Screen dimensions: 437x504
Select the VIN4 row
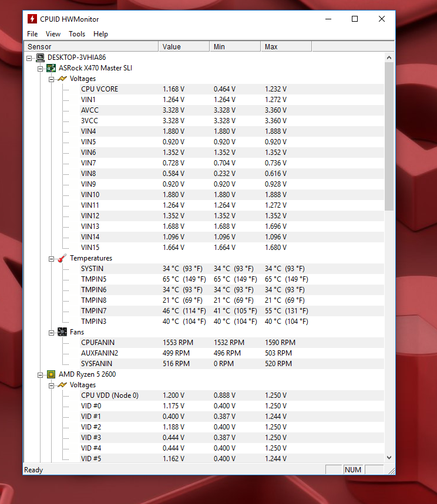[x=232, y=131]
